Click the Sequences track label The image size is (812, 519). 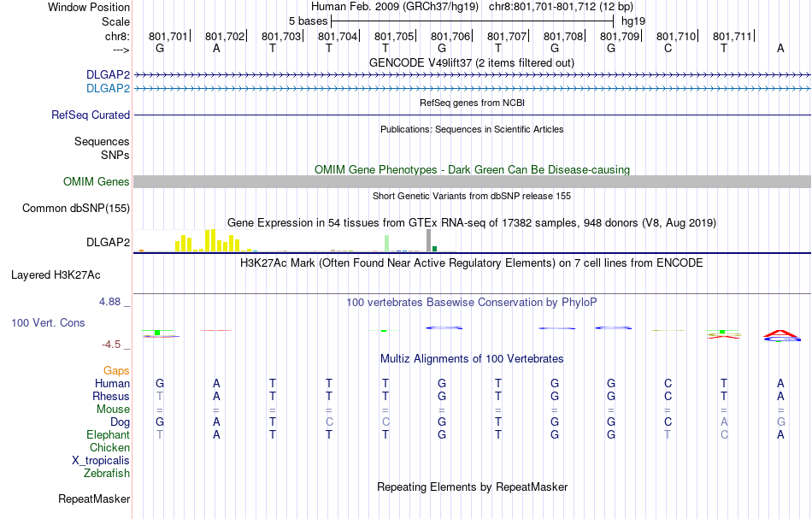[102, 141]
